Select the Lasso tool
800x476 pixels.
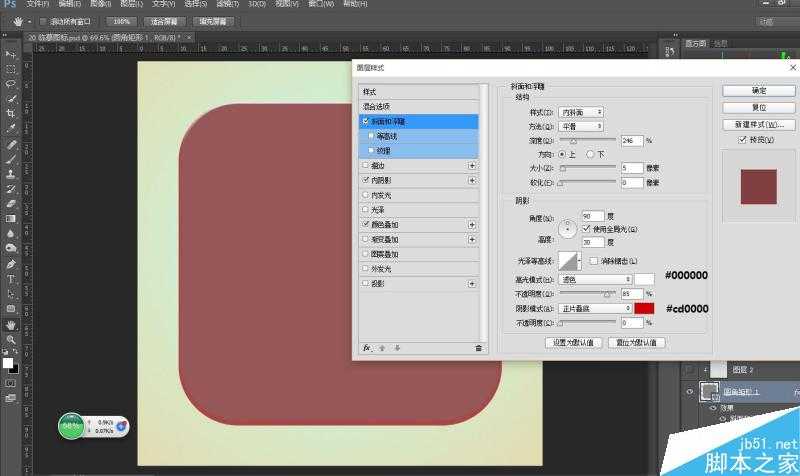(10, 84)
